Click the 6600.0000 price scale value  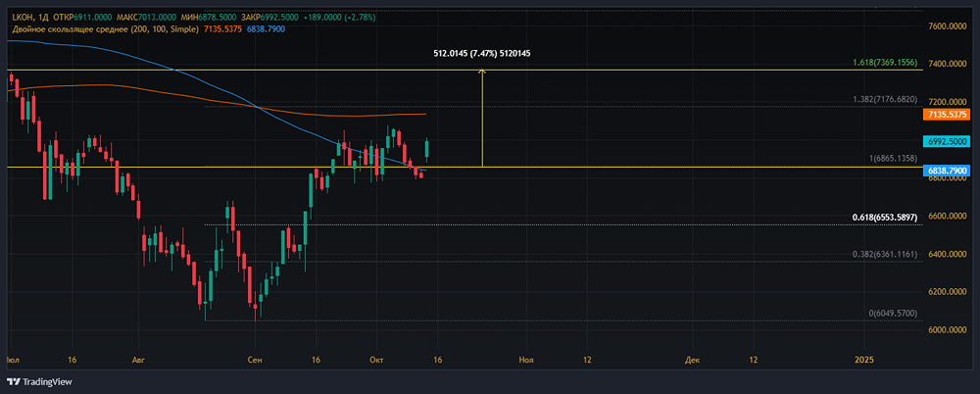(948, 217)
